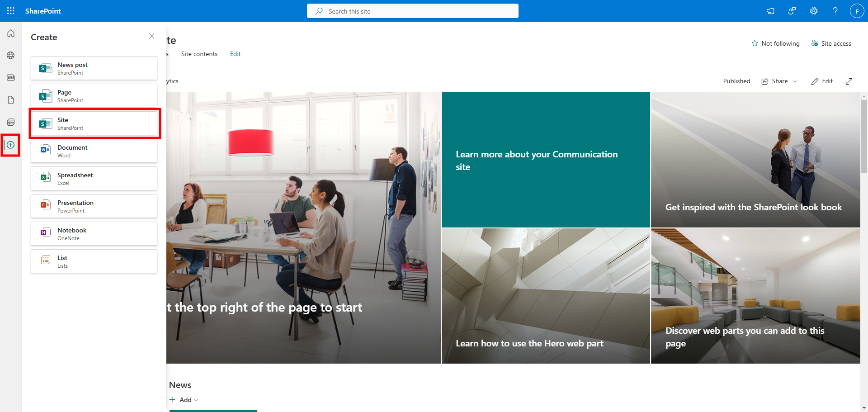Click the SharePoint title in header
868x412 pixels.
pyautogui.click(x=43, y=11)
